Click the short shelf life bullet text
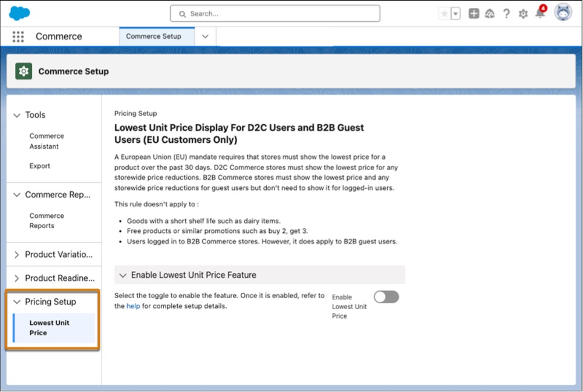 coord(204,221)
